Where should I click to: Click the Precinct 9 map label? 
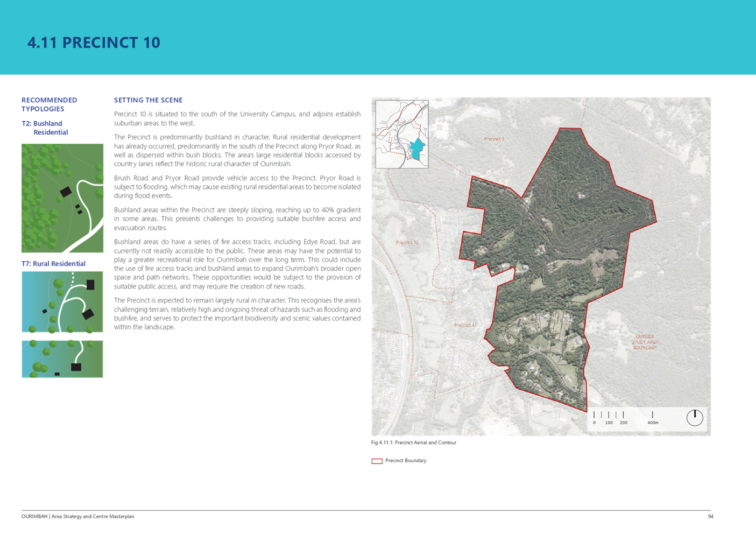tap(494, 139)
